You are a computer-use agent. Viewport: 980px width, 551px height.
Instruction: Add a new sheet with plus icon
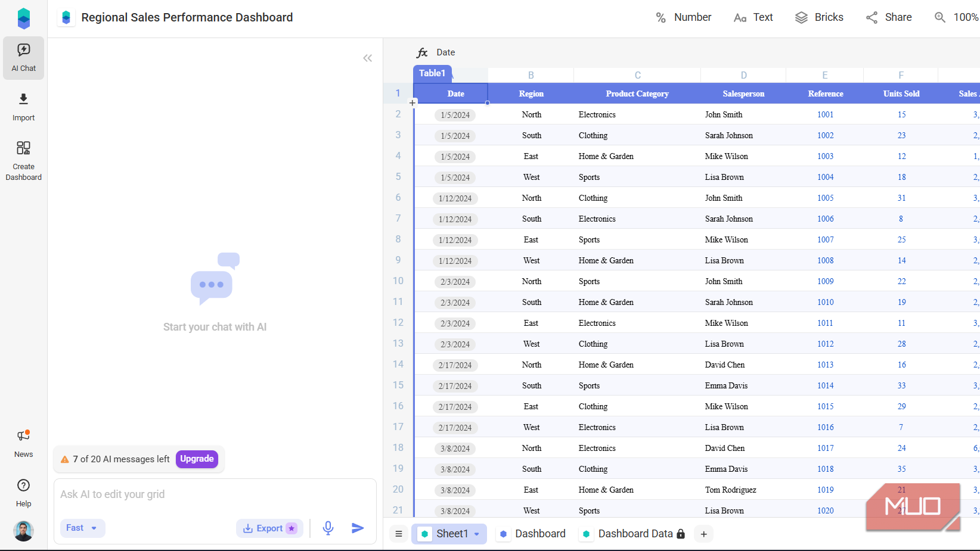[x=704, y=534]
